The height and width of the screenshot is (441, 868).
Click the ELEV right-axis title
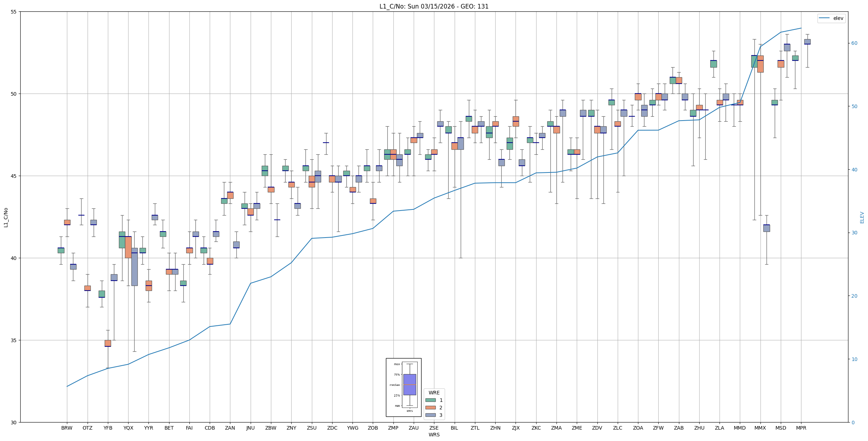(862, 217)
